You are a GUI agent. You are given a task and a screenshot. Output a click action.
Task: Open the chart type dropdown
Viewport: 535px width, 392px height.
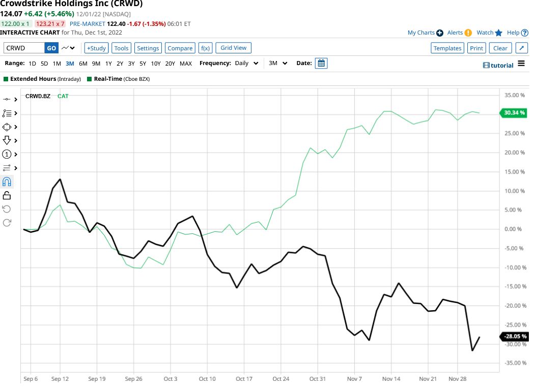[x=68, y=48]
